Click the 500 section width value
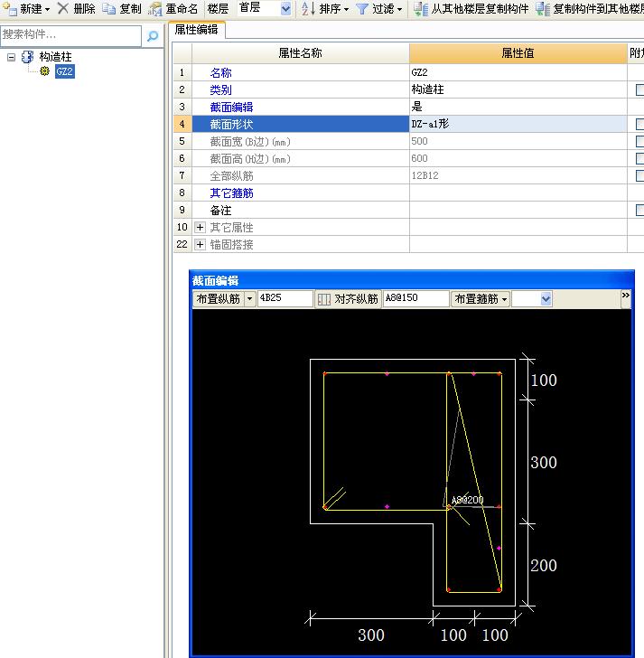The height and width of the screenshot is (658, 644). click(419, 141)
